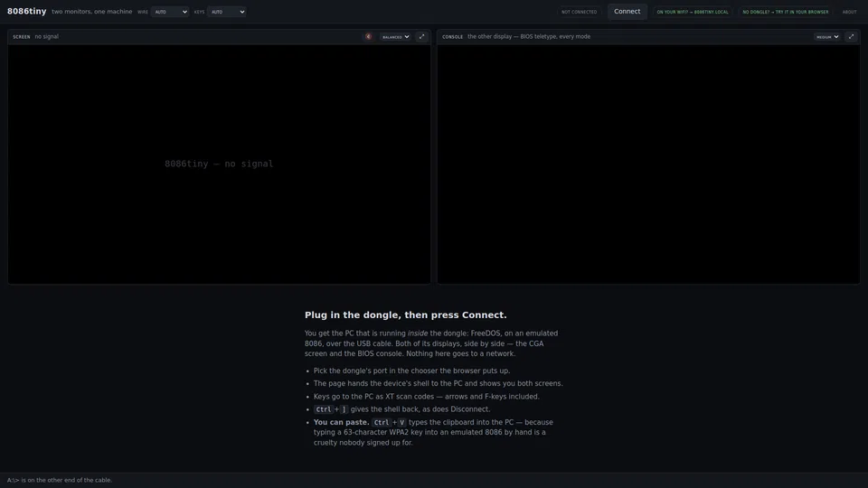Click the 'two monitors, one machine' tagline

(x=92, y=12)
